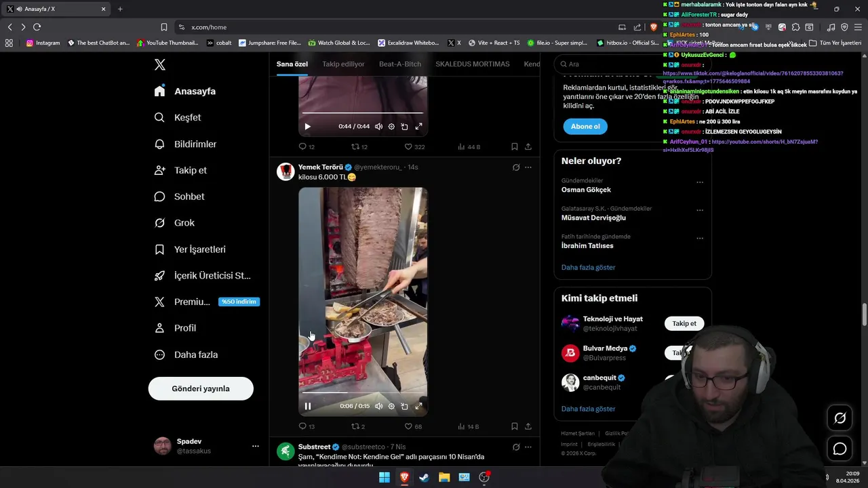Repost Yemek Terörü post (2)
Screen dimensions: 868x488
point(357,426)
